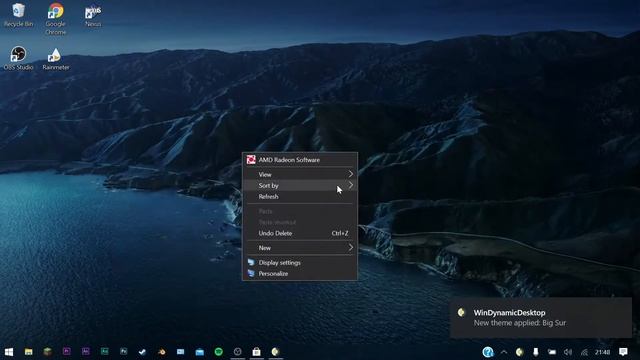Open the volume control tray icon

point(568,352)
